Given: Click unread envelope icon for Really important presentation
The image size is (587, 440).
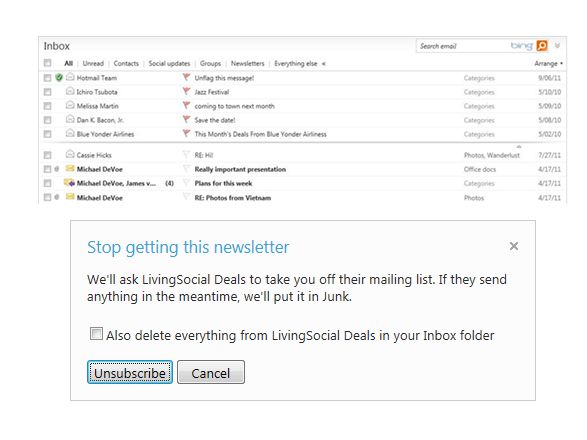Looking at the screenshot, I should click(70, 169).
